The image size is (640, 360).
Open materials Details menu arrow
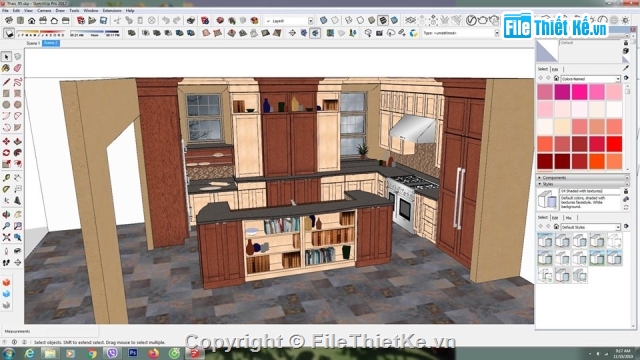point(626,78)
